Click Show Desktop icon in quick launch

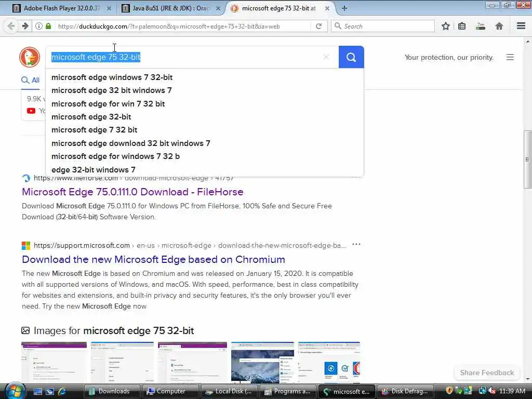(x=37, y=391)
